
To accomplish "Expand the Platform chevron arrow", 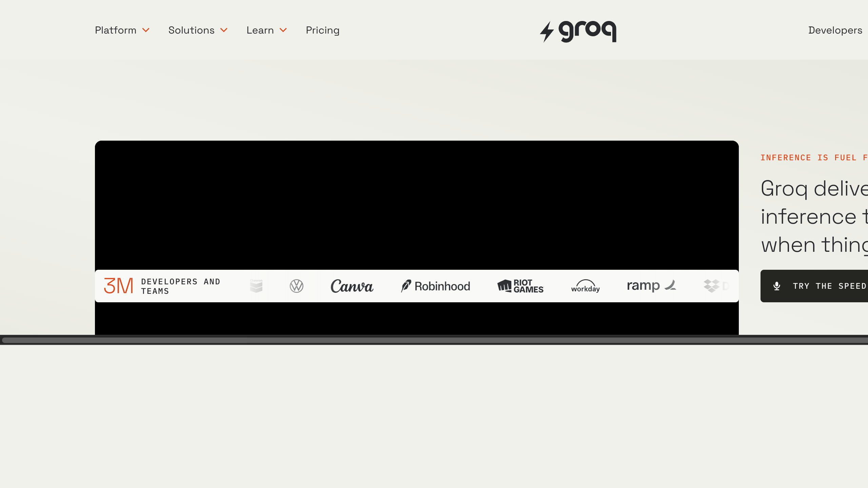I will [146, 30].
